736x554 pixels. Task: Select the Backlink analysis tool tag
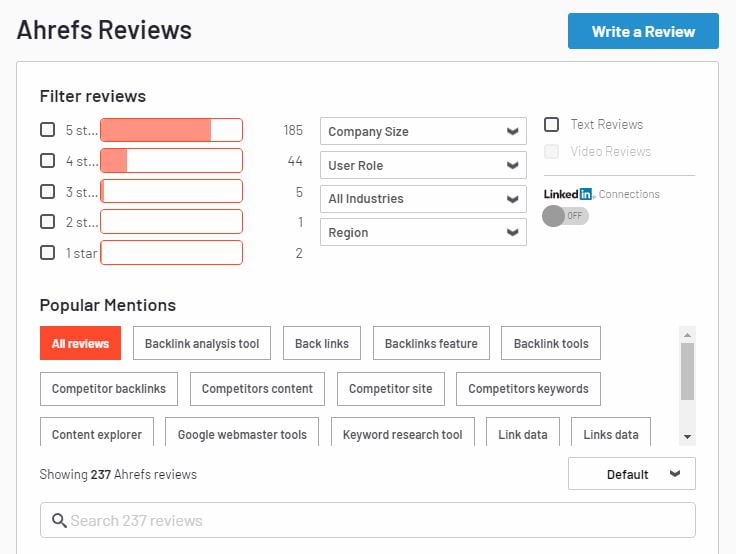[x=202, y=343]
